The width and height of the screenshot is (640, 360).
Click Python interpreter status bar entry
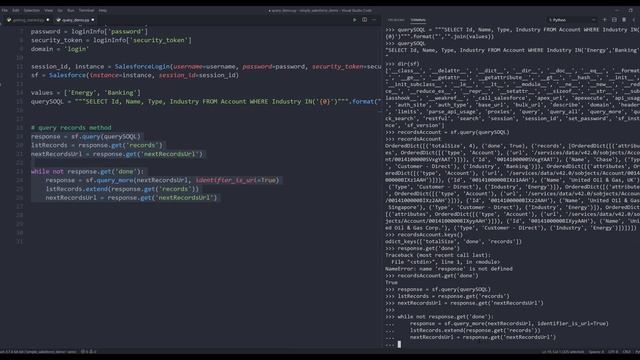[x=39, y=351]
